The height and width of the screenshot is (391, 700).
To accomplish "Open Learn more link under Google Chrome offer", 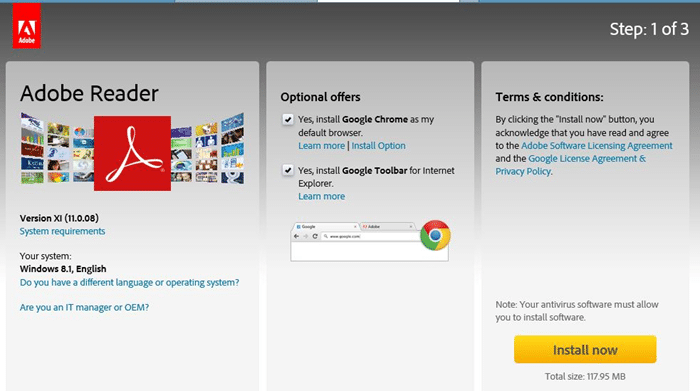I will tap(321, 146).
